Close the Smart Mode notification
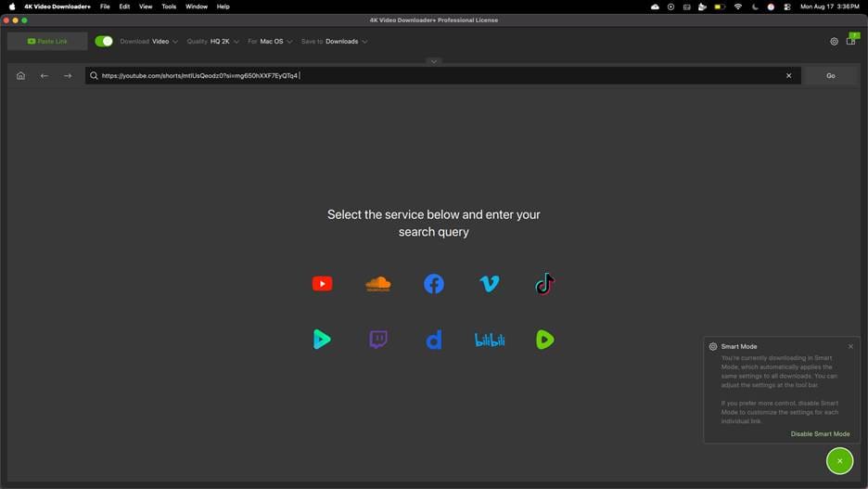Screen dimensions: 868x489 pos(850,347)
